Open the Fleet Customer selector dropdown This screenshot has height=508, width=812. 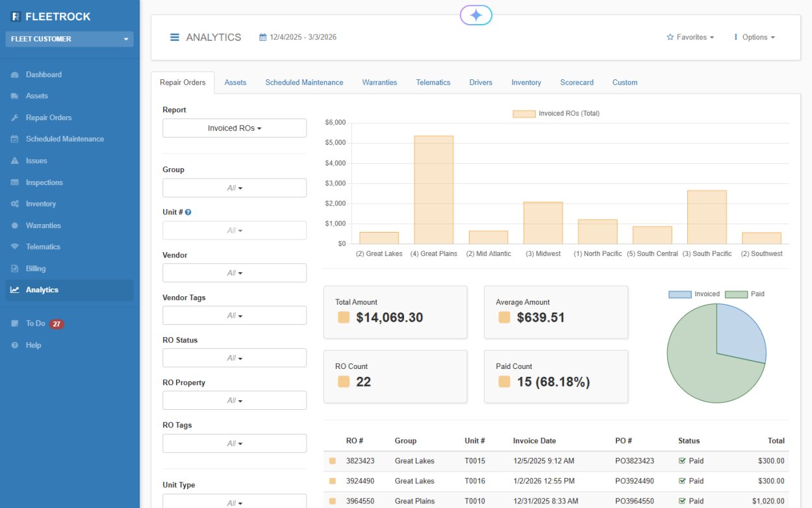(70, 39)
